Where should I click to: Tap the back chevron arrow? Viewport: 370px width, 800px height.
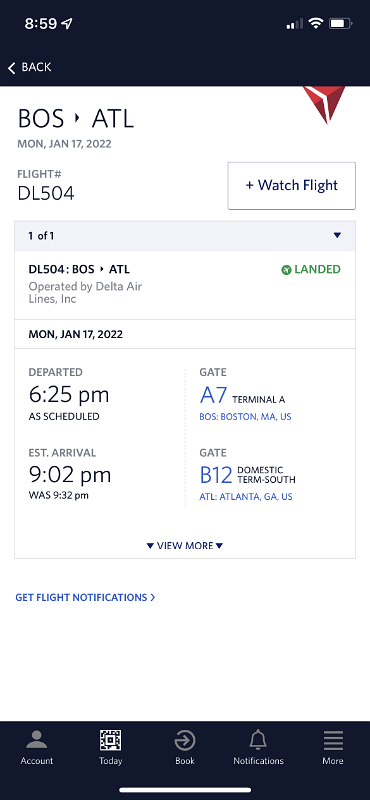coord(12,67)
